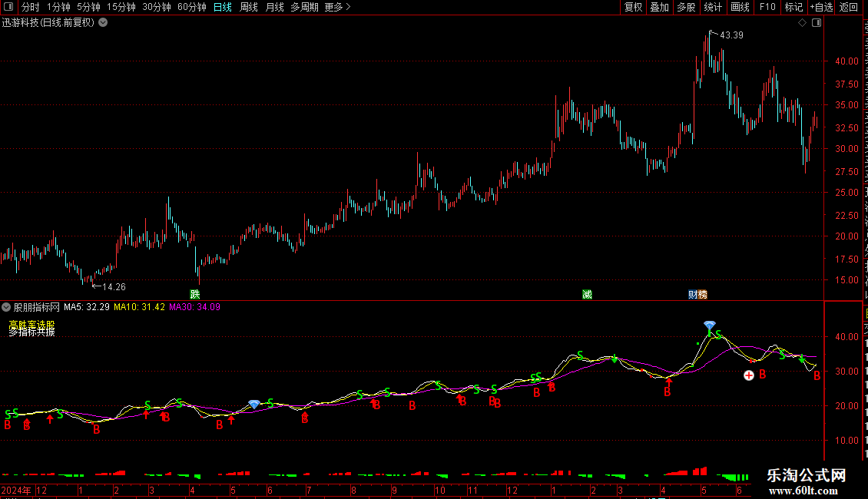Open dropdown next to 迅游科技 title

(103, 23)
